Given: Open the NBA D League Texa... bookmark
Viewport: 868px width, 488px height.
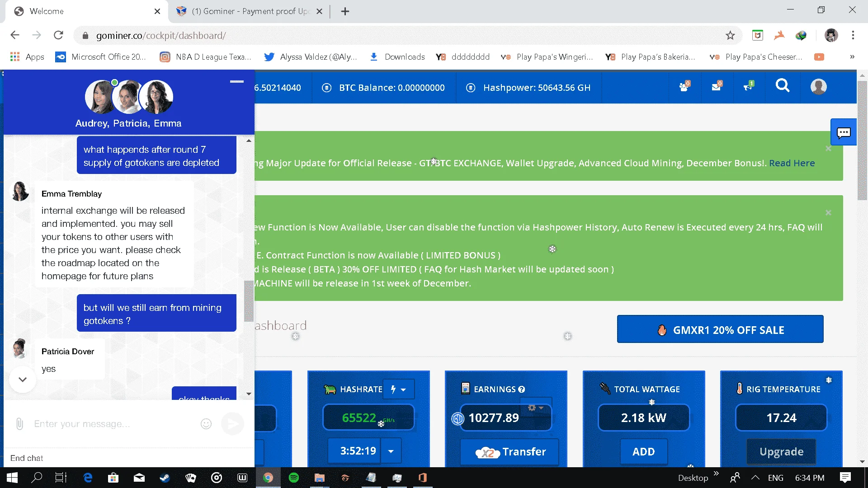Looking at the screenshot, I should point(205,57).
